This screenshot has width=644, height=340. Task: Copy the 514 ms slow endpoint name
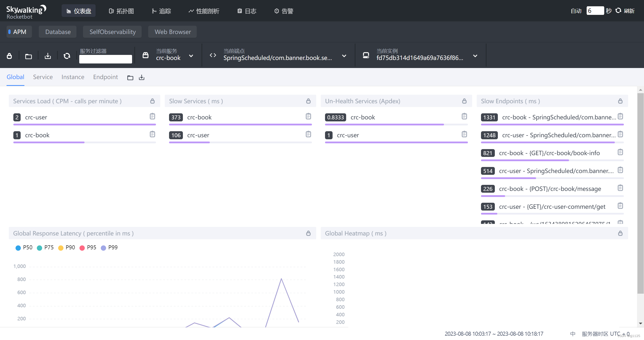(620, 170)
